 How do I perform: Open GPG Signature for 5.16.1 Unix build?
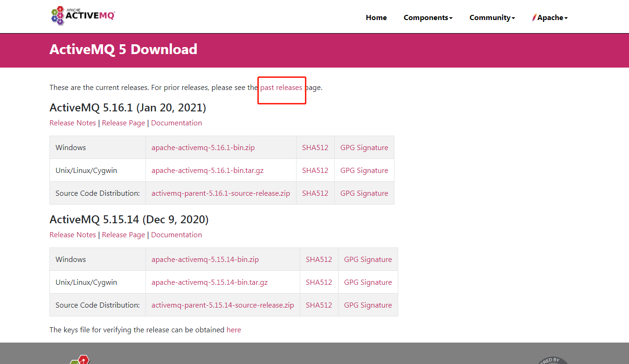click(364, 170)
